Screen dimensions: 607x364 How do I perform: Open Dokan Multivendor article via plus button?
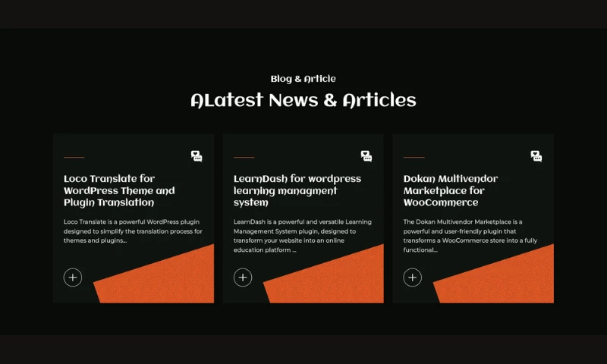pos(412,278)
